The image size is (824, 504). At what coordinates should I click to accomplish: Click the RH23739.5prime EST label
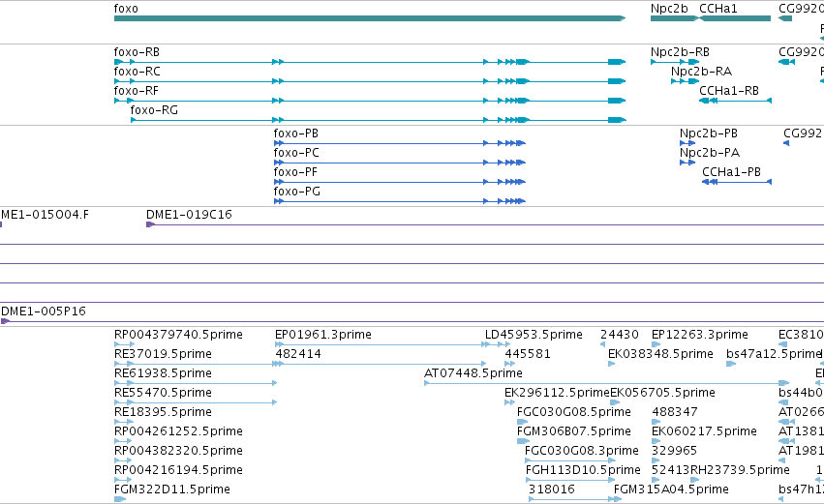[x=740, y=470]
